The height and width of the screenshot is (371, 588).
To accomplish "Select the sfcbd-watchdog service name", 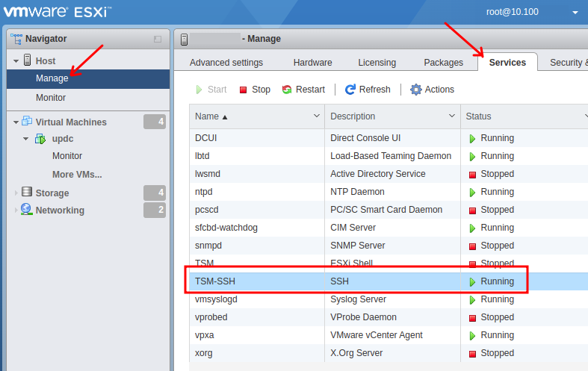I will pos(226,228).
